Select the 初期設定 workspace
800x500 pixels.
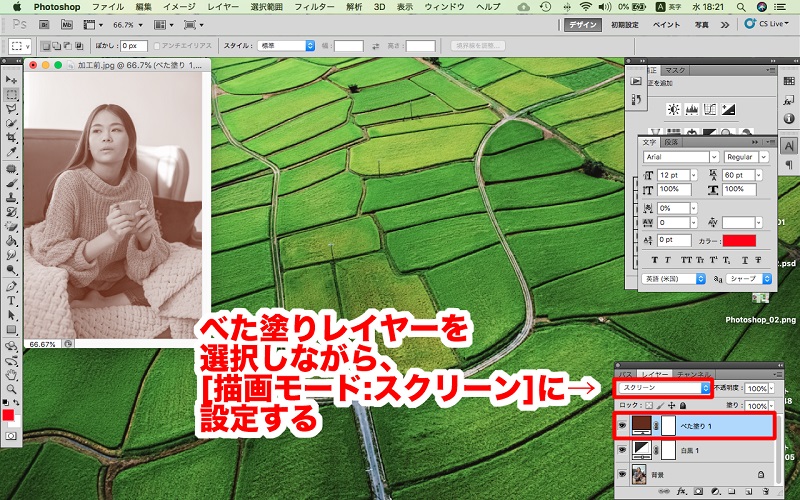[624, 25]
